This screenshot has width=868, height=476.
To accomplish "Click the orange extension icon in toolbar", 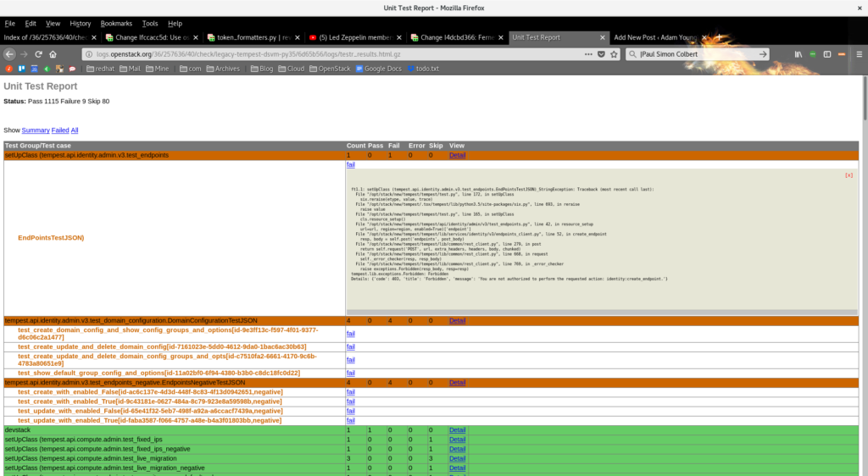I will pyautogui.click(x=842, y=54).
